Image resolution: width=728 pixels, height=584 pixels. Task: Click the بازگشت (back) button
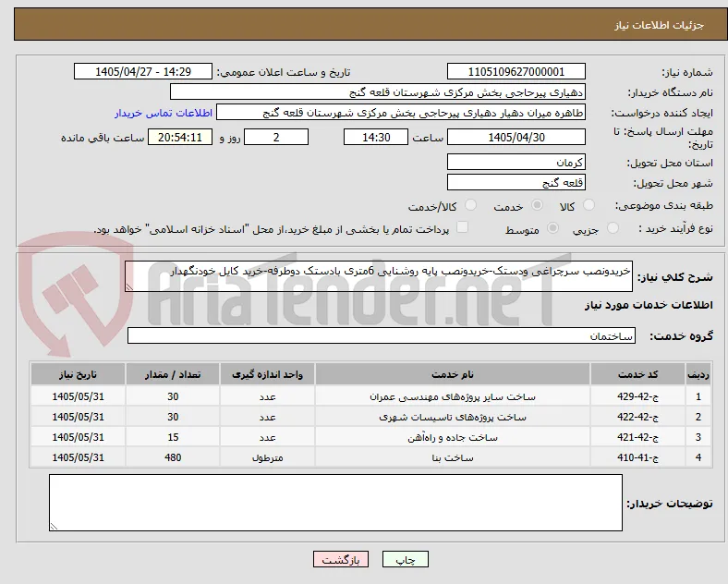point(341,559)
